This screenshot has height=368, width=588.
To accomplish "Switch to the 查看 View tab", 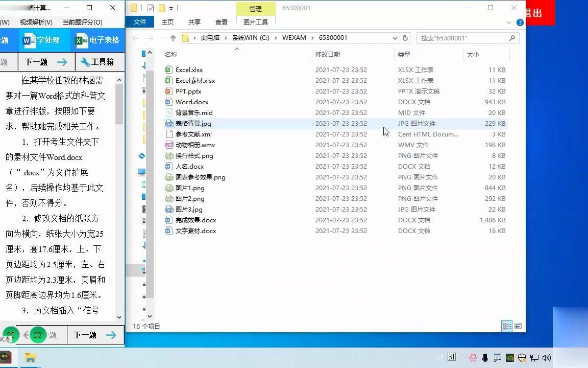I will tap(220, 22).
